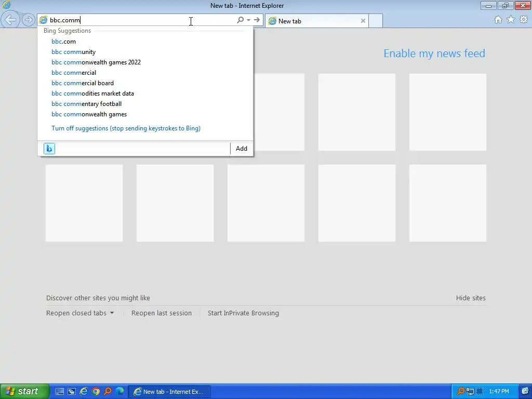Click Start InPrivate Browsing

click(x=243, y=313)
